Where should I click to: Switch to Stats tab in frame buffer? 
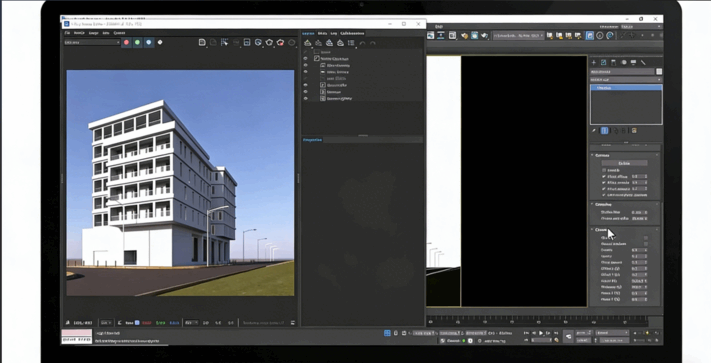click(x=322, y=33)
